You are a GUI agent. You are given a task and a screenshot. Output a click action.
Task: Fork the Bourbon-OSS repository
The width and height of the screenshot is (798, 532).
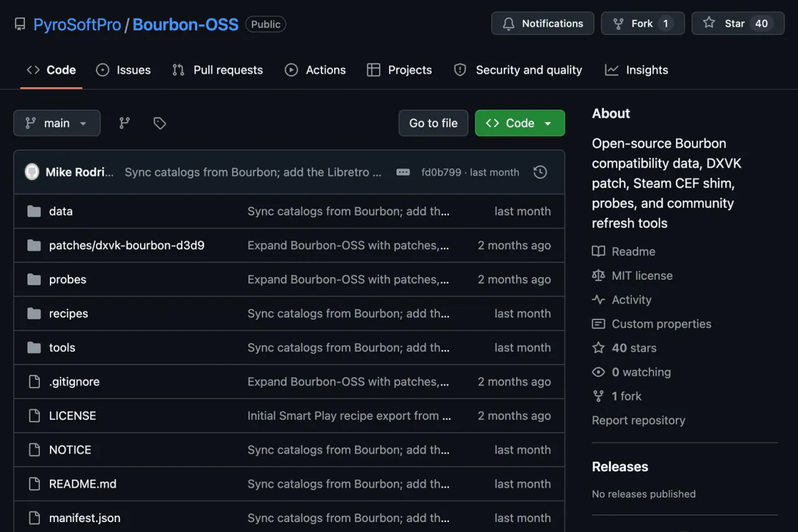click(x=643, y=24)
